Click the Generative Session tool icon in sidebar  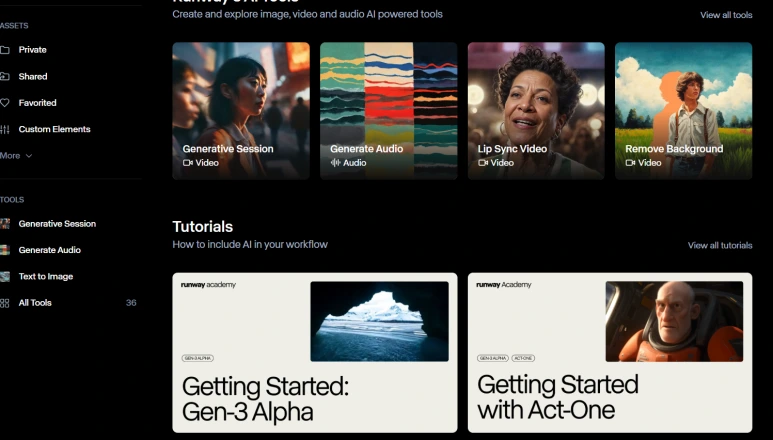click(5, 224)
